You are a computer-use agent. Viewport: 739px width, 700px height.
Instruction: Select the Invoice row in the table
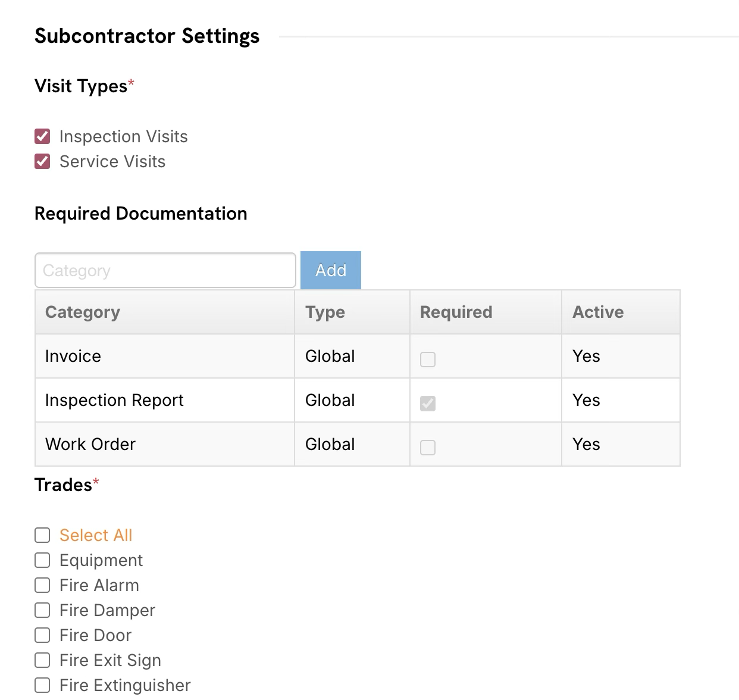164,356
